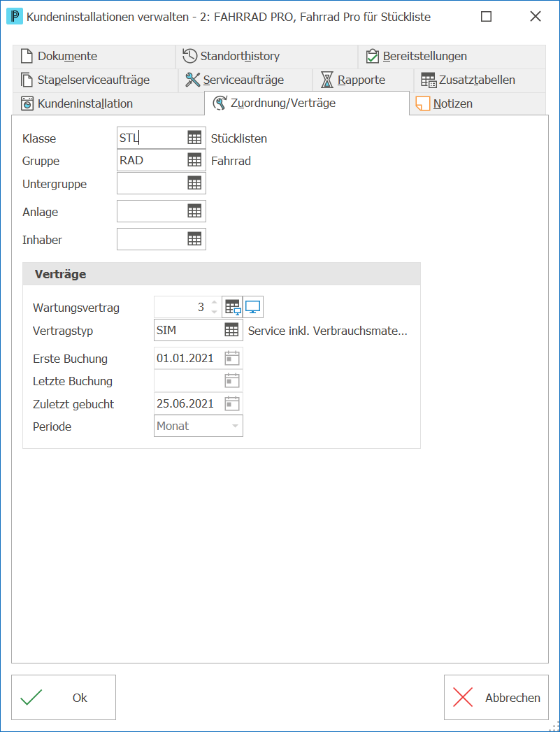Open the Klasse lookup table icon

click(x=194, y=138)
